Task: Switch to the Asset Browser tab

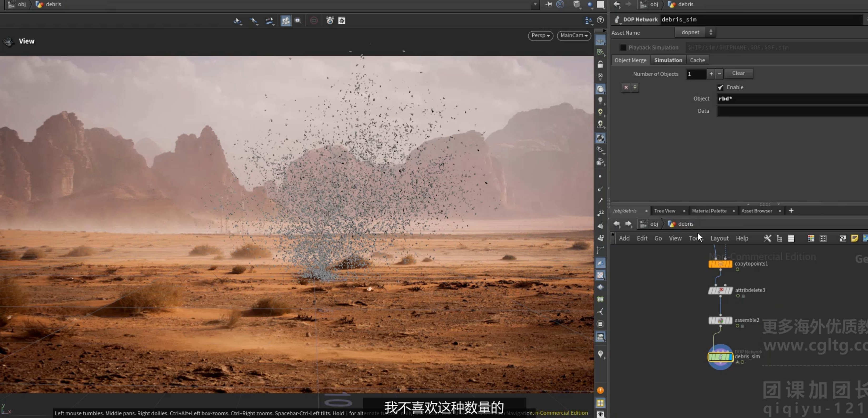Action: click(756, 211)
